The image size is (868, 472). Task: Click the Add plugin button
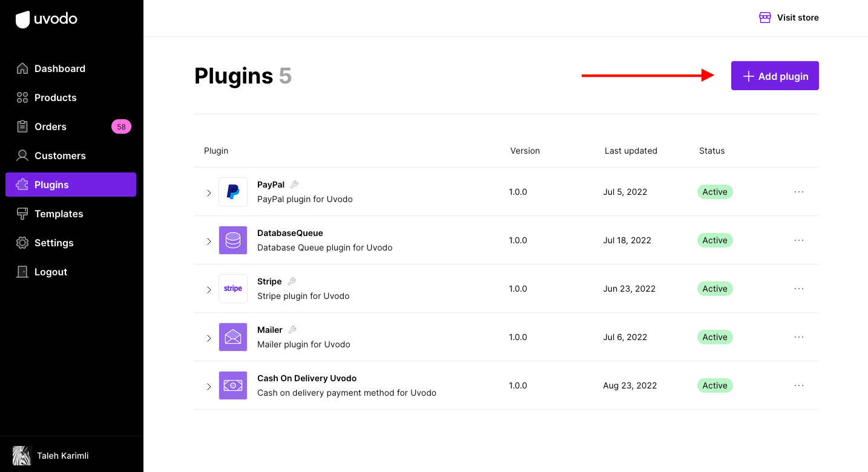pyautogui.click(x=775, y=76)
